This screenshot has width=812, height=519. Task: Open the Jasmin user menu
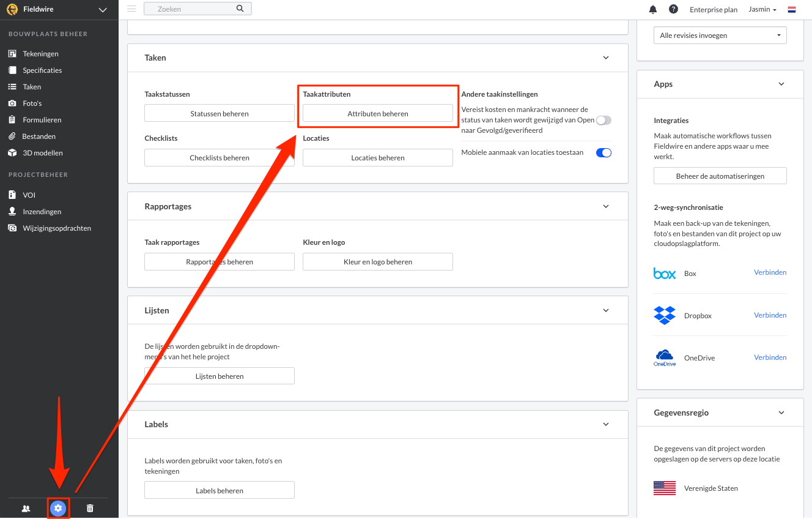coord(762,9)
